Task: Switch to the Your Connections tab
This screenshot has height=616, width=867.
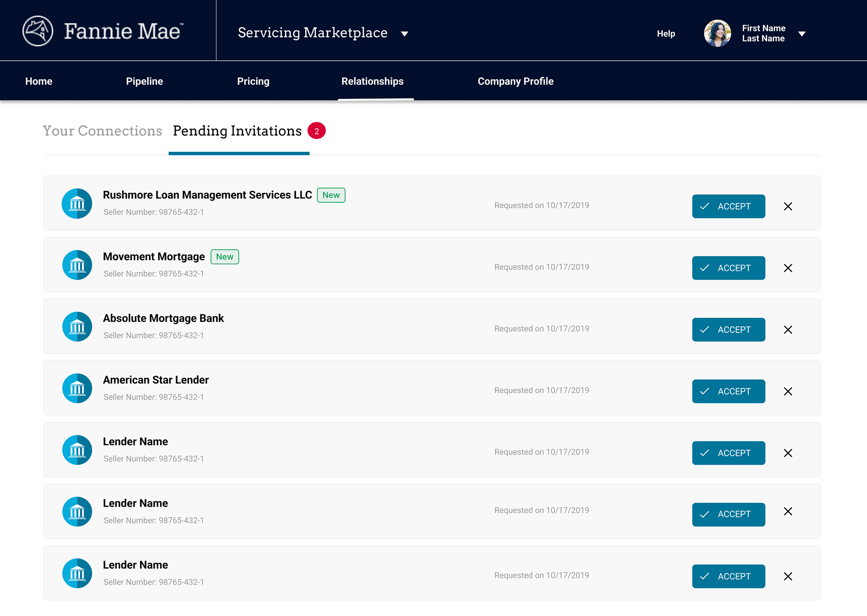Action: [103, 131]
